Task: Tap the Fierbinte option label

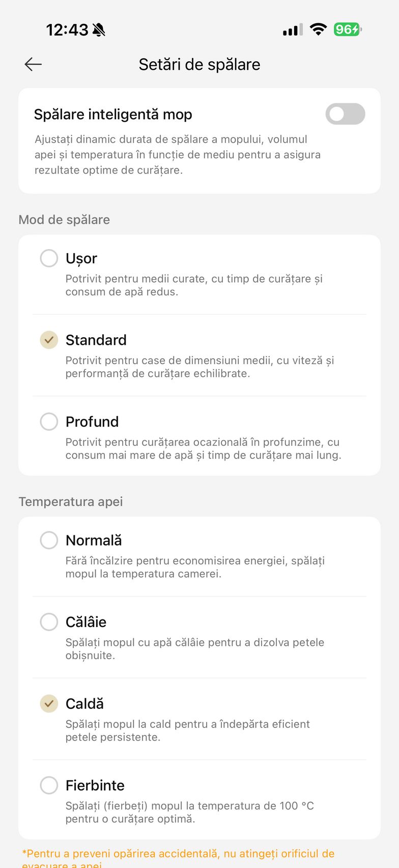Action: click(95, 785)
